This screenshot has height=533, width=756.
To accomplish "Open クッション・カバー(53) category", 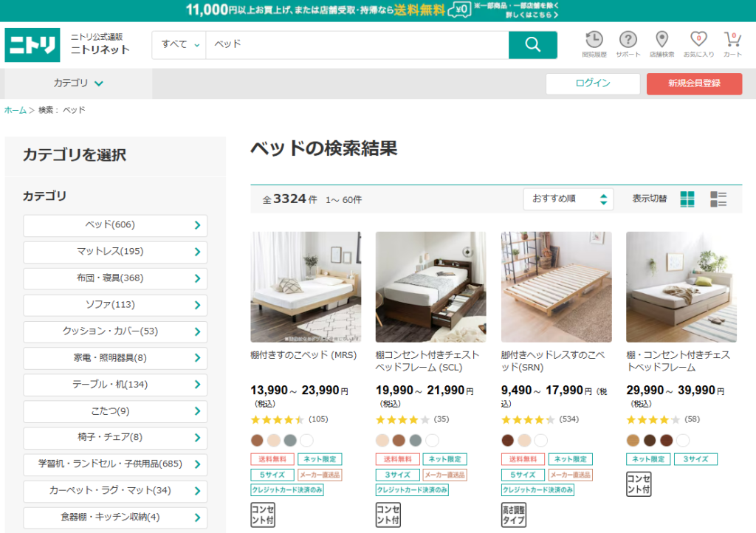I will (115, 331).
